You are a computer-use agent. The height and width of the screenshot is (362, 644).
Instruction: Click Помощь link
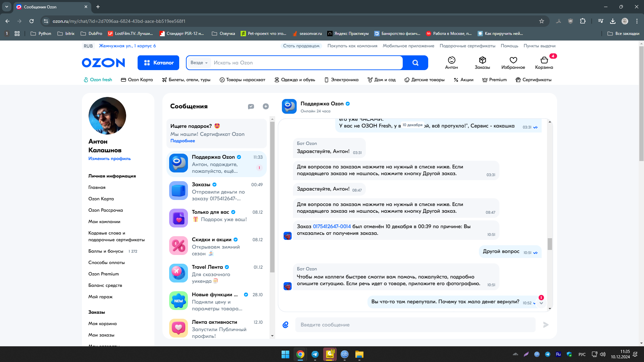[509, 46]
